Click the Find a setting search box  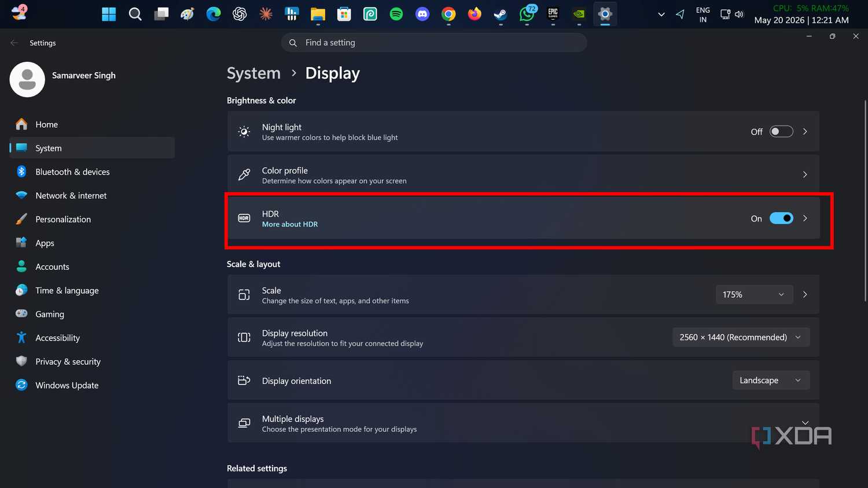[434, 43]
